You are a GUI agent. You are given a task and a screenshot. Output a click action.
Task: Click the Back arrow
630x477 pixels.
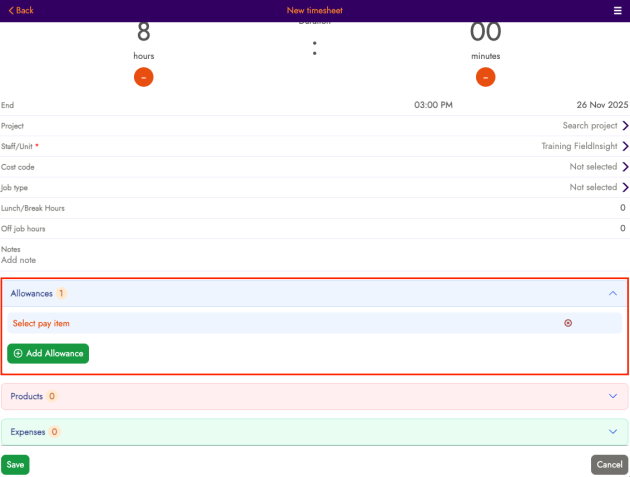21,10
